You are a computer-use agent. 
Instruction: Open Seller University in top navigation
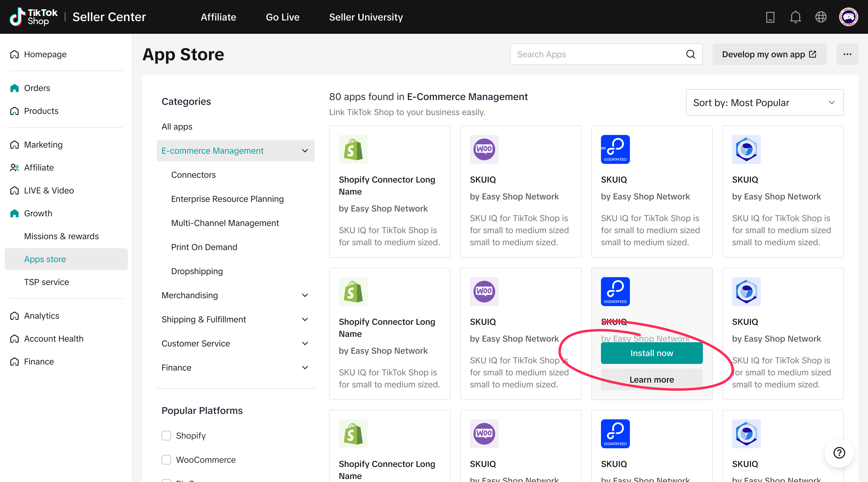[x=366, y=17]
